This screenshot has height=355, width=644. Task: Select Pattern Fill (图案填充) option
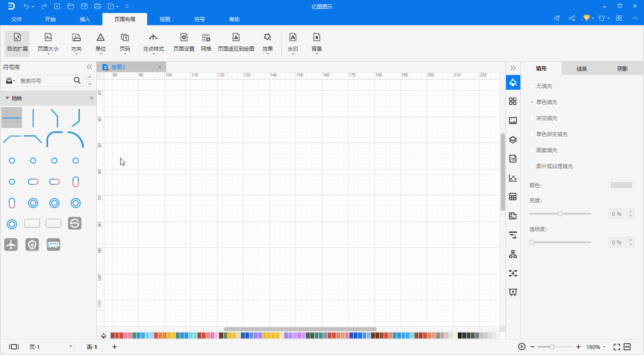(x=544, y=150)
